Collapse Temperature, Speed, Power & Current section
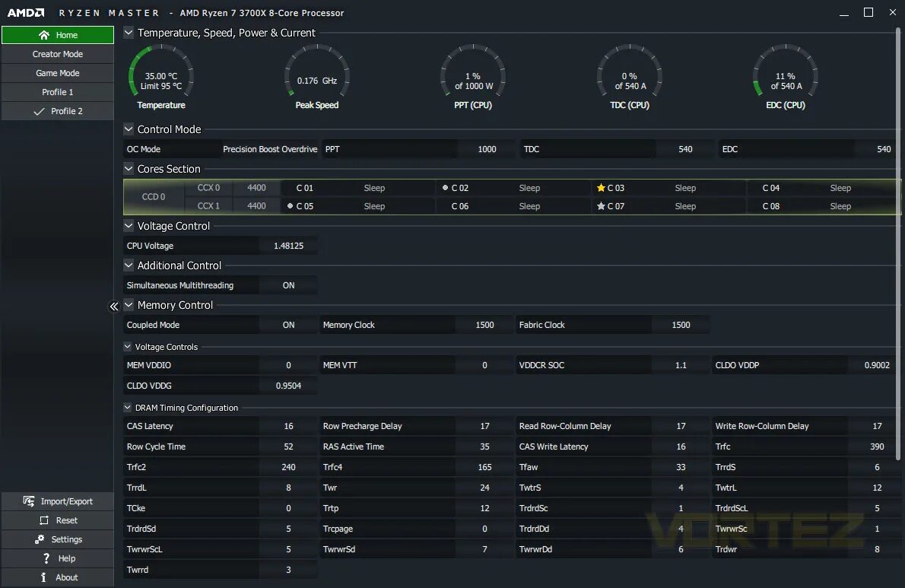The width and height of the screenshot is (905, 588). click(129, 33)
